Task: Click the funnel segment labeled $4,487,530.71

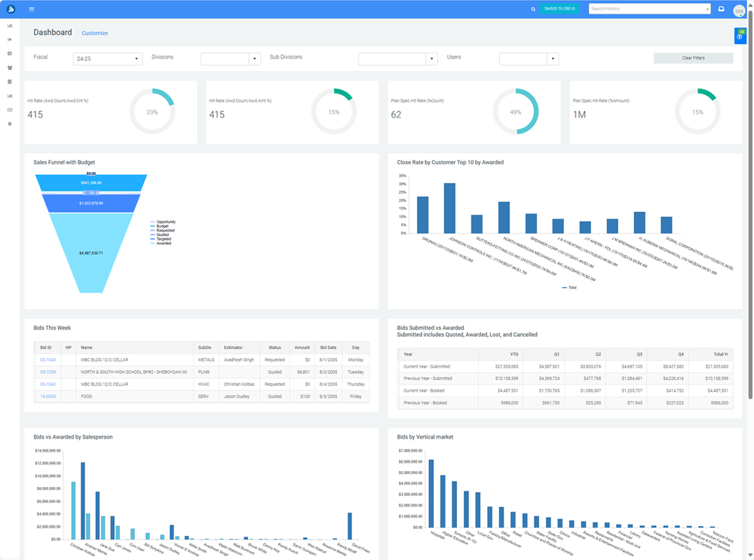Action: click(x=91, y=252)
